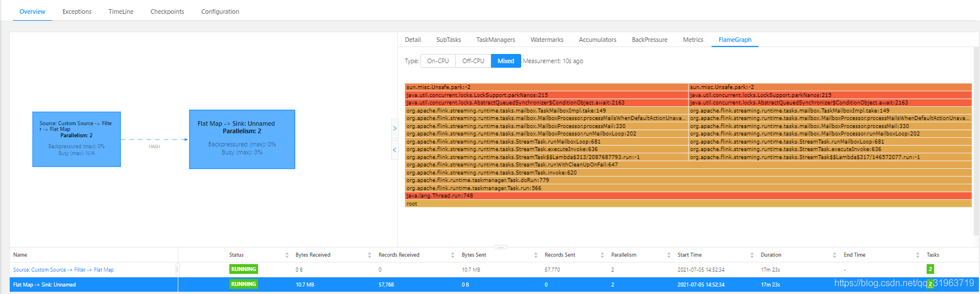Screen dimensions: 980x294
Task: Click RUNNING badge of Flat Map row
Action: pos(244,284)
